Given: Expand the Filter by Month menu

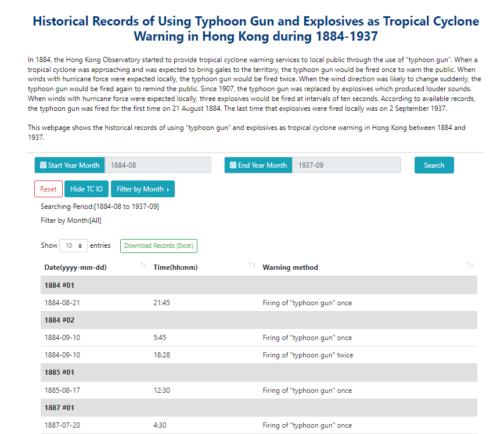Looking at the screenshot, I should click(x=143, y=189).
